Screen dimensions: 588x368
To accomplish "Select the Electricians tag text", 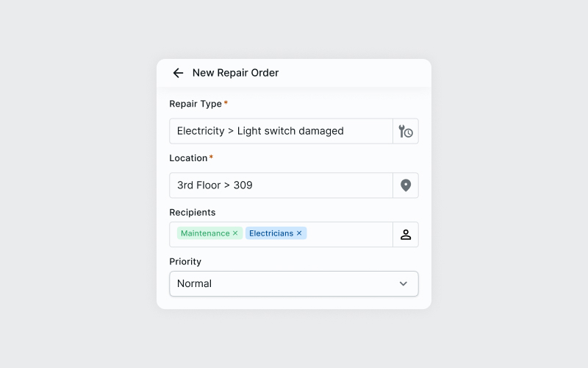I will point(271,233).
